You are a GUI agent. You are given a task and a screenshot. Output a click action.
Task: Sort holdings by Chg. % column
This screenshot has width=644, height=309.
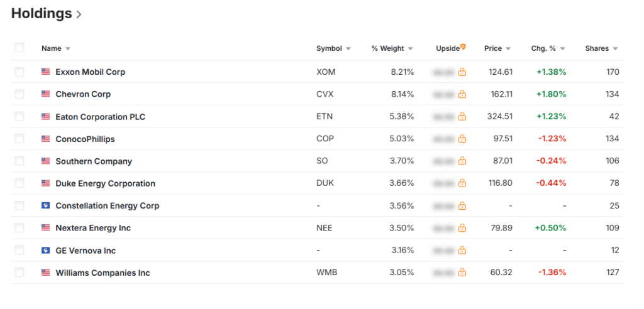548,48
